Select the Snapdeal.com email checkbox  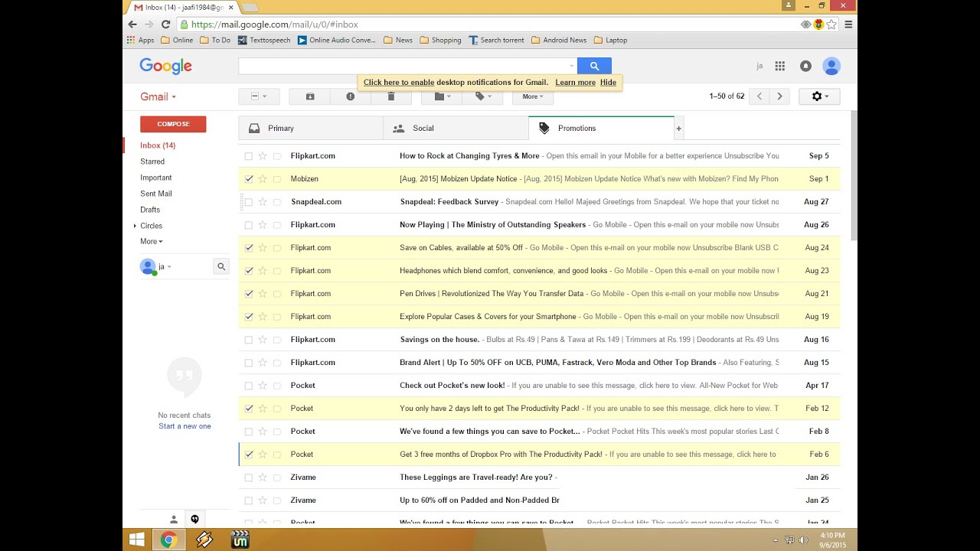(x=248, y=202)
